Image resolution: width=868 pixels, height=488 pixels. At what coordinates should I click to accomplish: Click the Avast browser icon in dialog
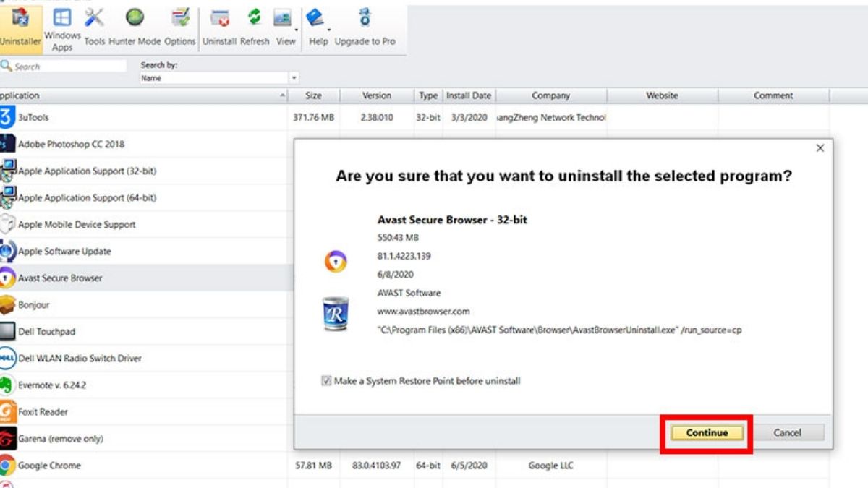[335, 261]
